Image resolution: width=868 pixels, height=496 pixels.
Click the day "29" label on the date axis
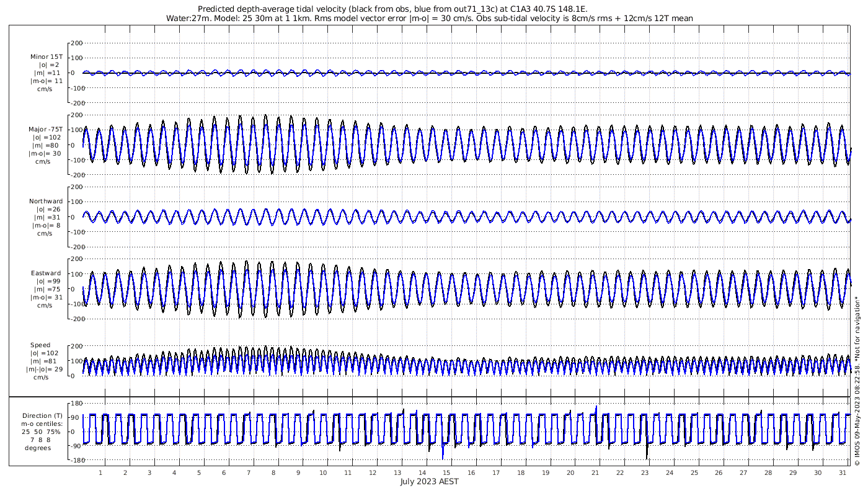pyautogui.click(x=793, y=472)
